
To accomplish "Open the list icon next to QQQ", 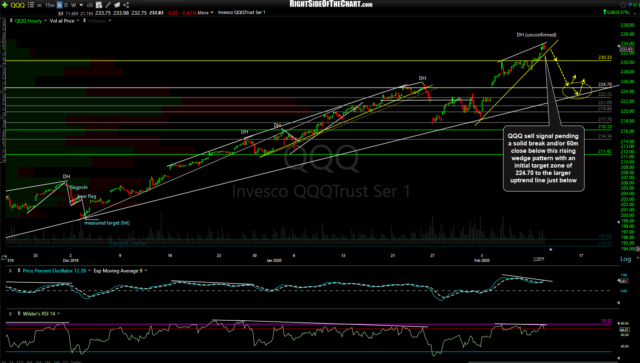I will coord(31,5).
